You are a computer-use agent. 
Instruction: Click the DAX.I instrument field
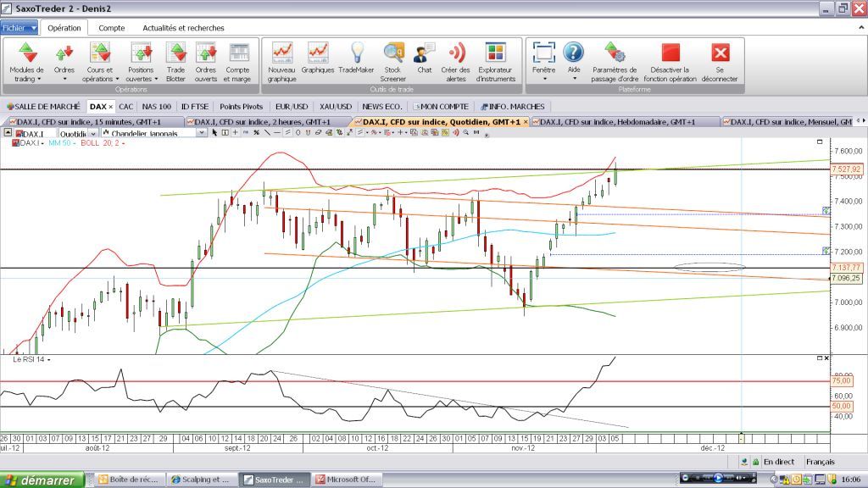tap(36, 133)
